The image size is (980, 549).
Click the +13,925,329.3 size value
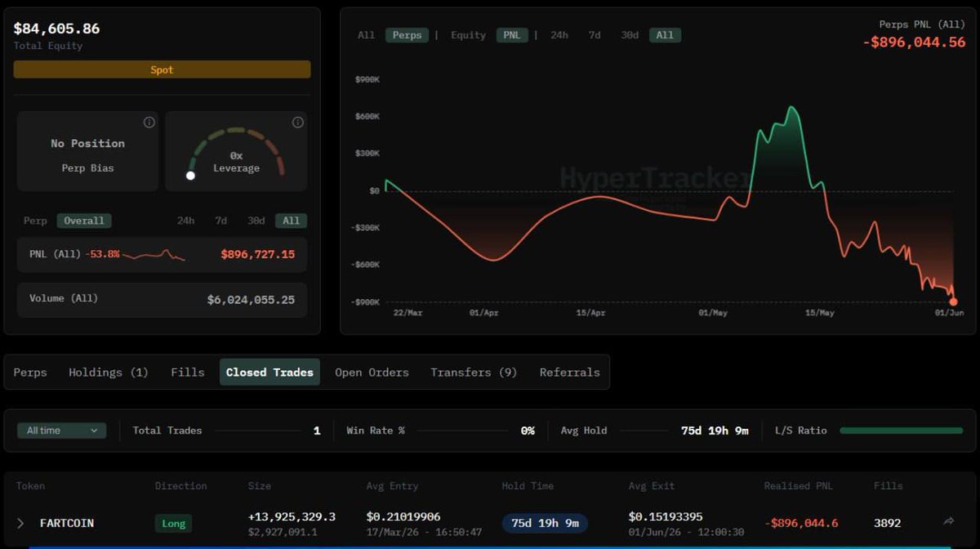tap(292, 517)
